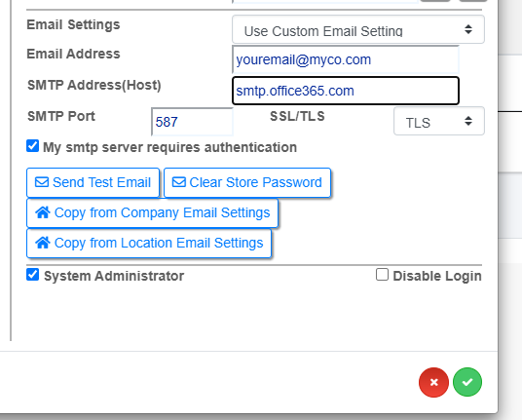Click the up-down arrows on the TLS selector

coord(468,121)
